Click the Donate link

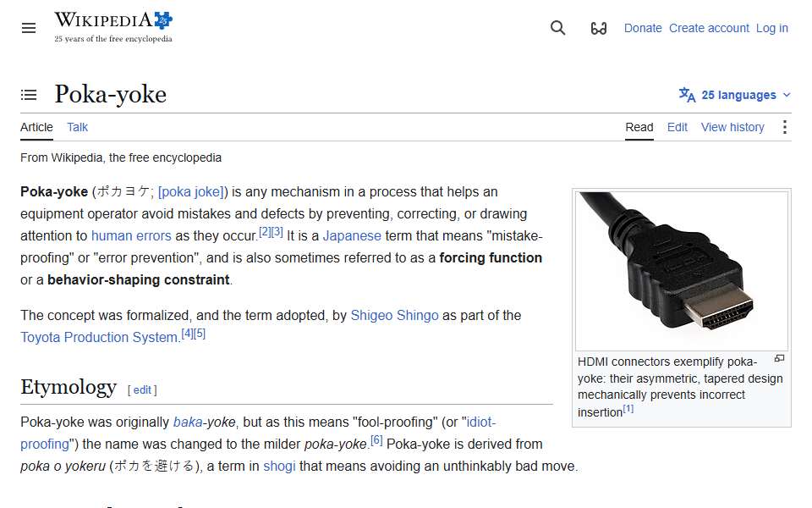coord(643,28)
